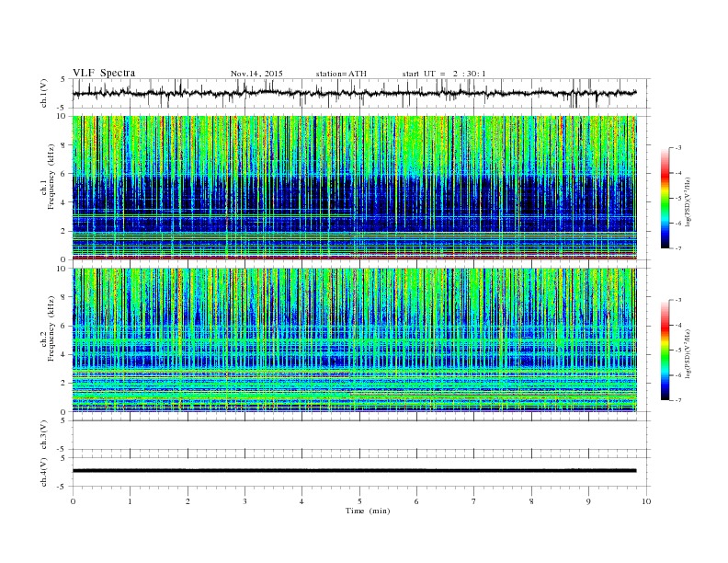Click the ch.2 "Frequency (kHz)" axis label
The image size is (728, 563).
(x=51, y=327)
